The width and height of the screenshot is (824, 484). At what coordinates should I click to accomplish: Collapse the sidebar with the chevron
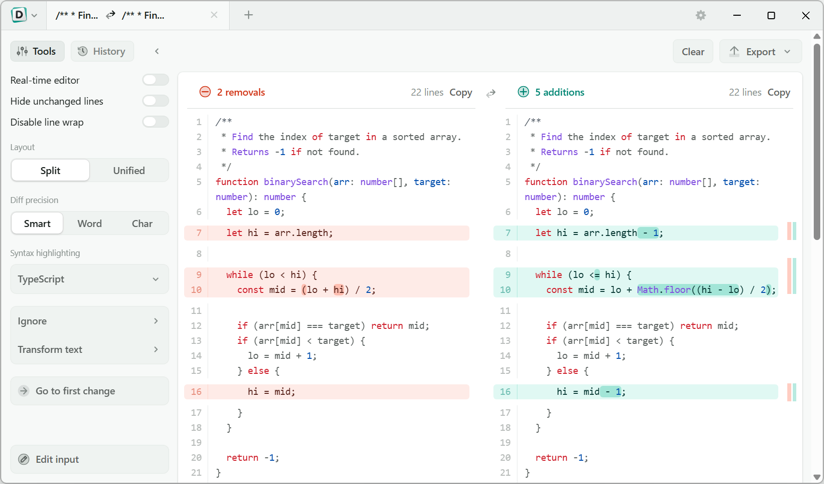[157, 51]
